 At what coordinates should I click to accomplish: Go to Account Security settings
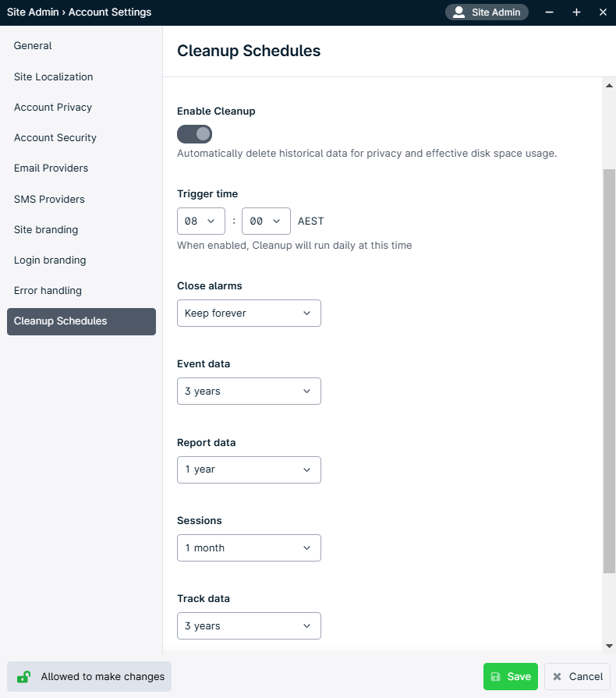pos(55,137)
